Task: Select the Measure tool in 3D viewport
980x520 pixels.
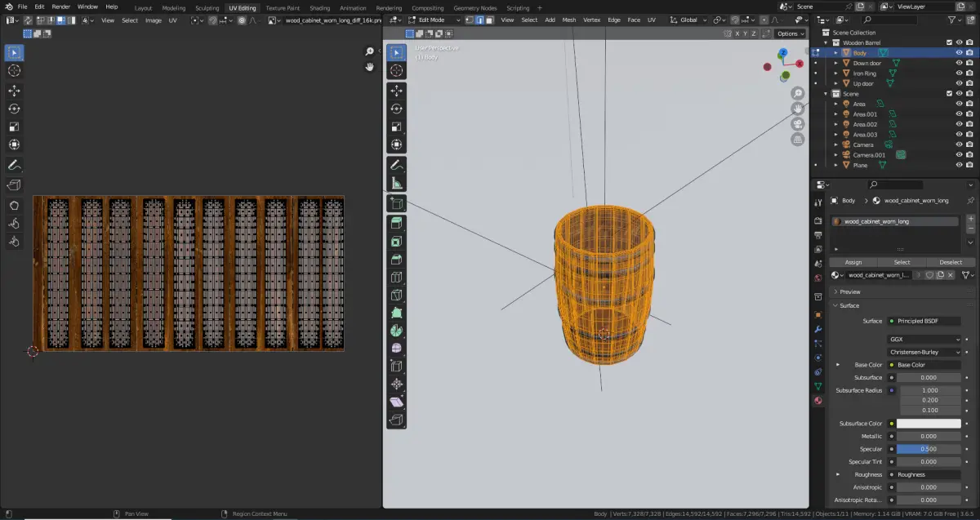Action: (396, 184)
